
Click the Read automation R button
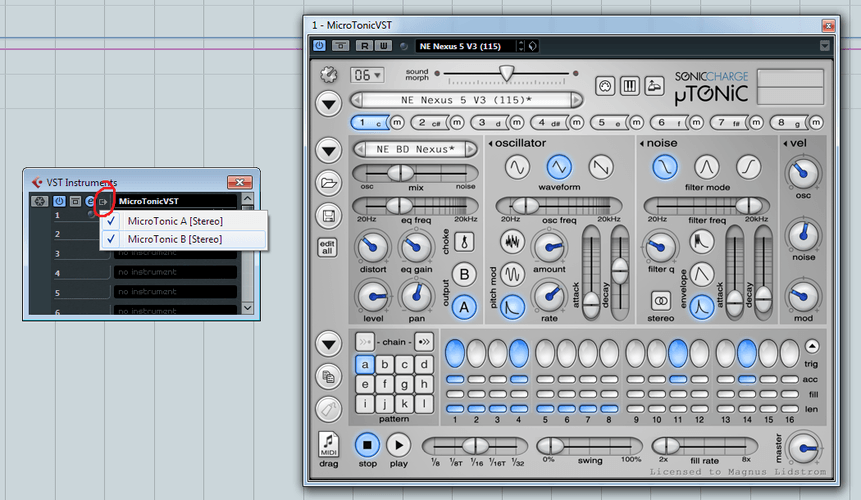[365, 46]
